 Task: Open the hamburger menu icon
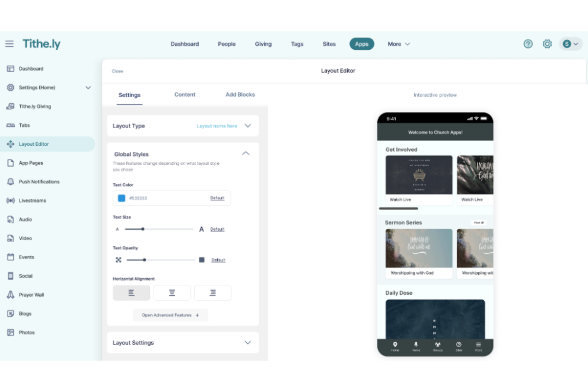[x=9, y=44]
